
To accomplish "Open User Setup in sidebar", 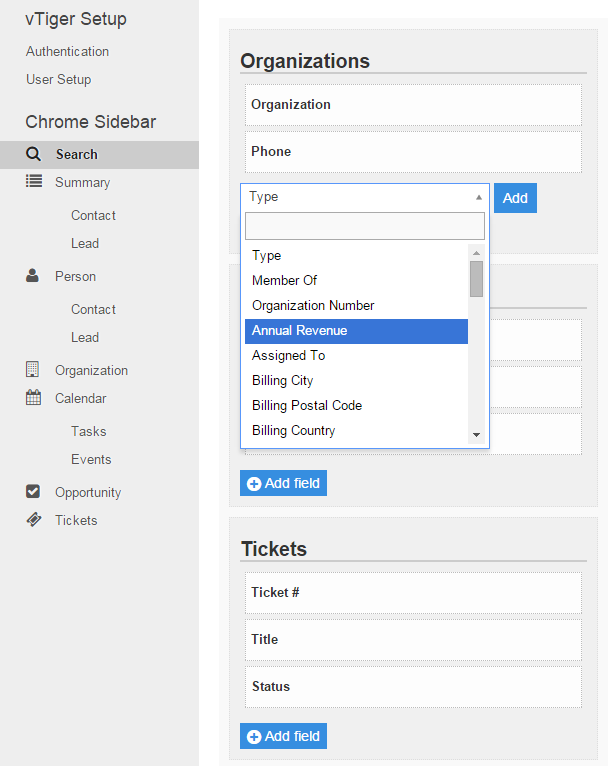I will point(59,79).
